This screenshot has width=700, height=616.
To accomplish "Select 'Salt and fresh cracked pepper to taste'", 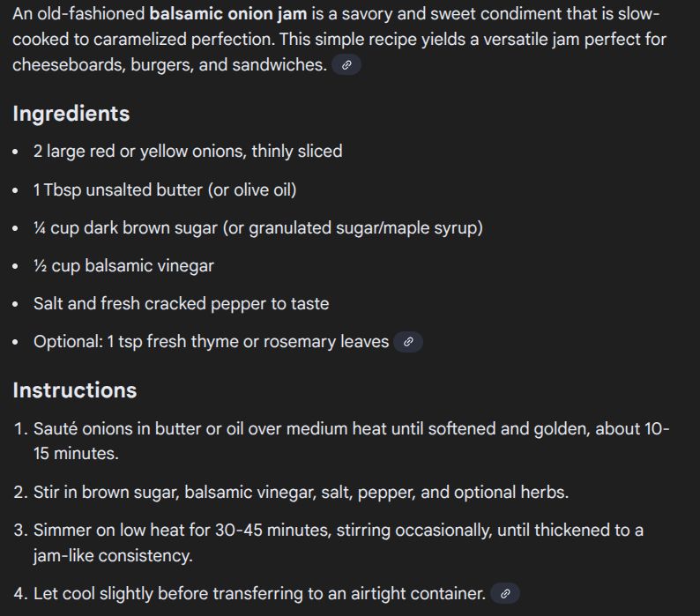I will pyautogui.click(x=182, y=303).
